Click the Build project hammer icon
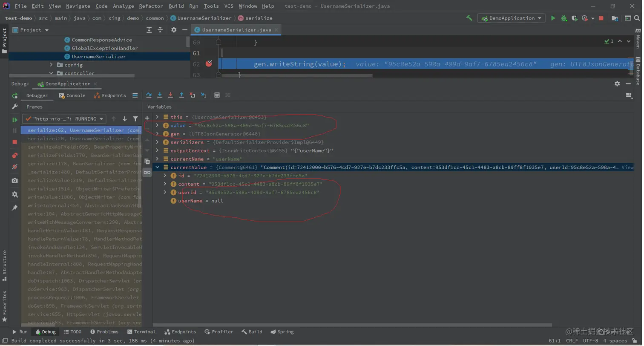 tap(469, 18)
